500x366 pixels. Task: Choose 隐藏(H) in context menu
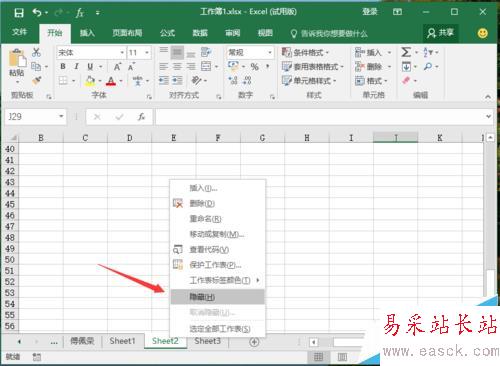pyautogui.click(x=218, y=297)
